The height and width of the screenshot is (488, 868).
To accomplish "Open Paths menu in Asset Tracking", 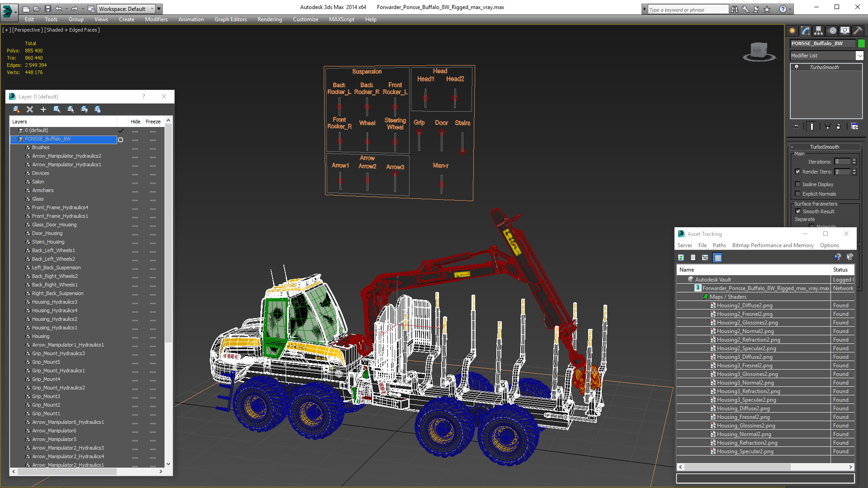I will pos(719,245).
